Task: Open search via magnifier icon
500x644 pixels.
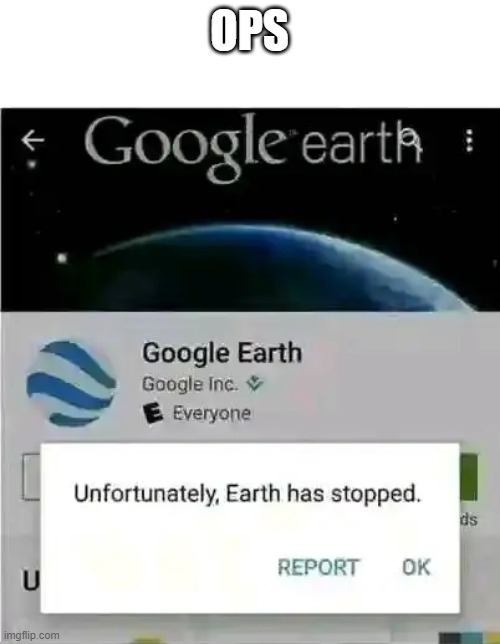Action: [411, 138]
